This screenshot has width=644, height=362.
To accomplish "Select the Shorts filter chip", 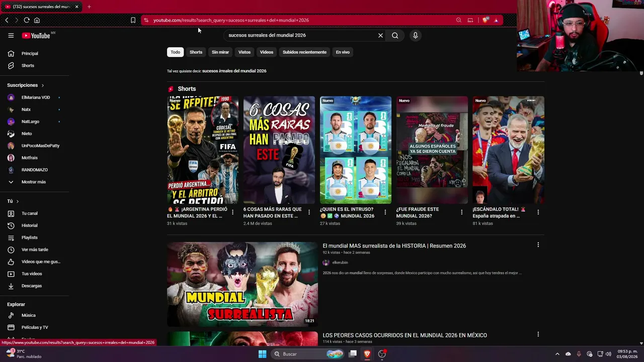I will (196, 52).
